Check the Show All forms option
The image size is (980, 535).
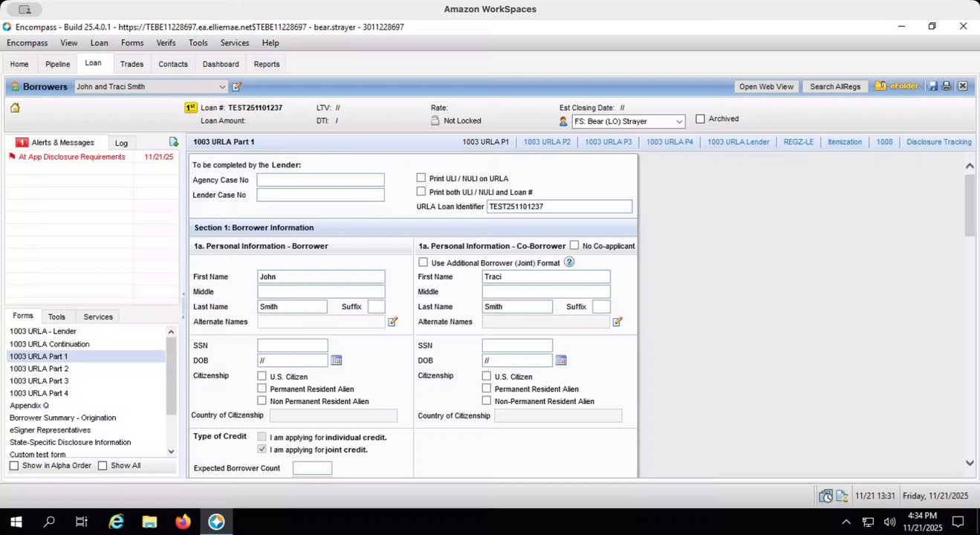103,465
